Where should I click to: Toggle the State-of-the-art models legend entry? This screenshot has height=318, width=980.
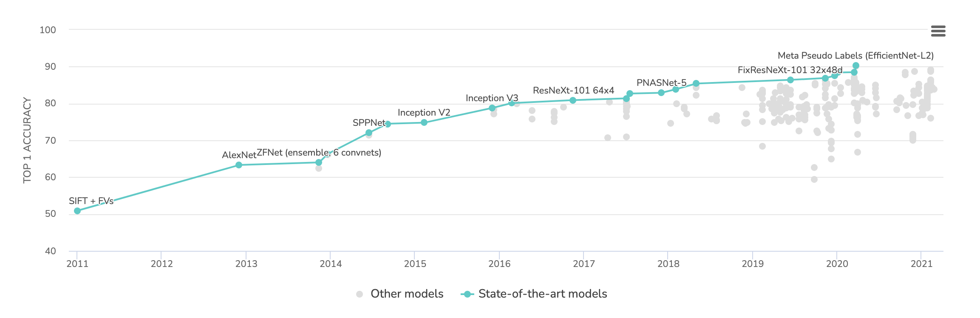tap(534, 294)
